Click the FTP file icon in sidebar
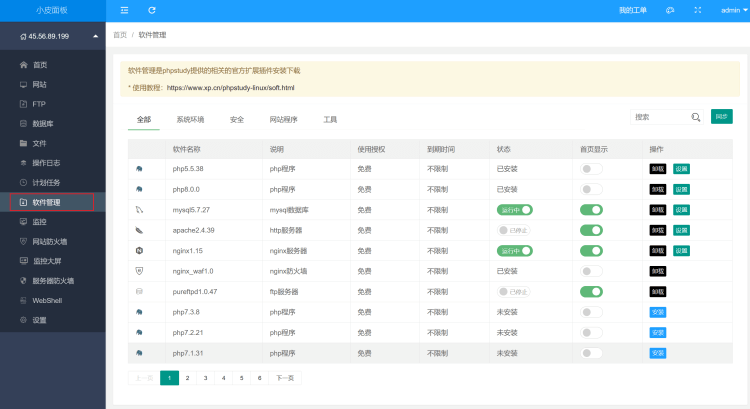This screenshot has height=409, width=750. 23,104
